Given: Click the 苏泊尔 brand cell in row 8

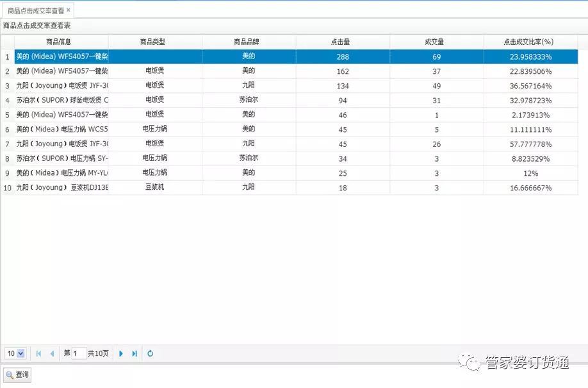Looking at the screenshot, I should click(x=249, y=158).
